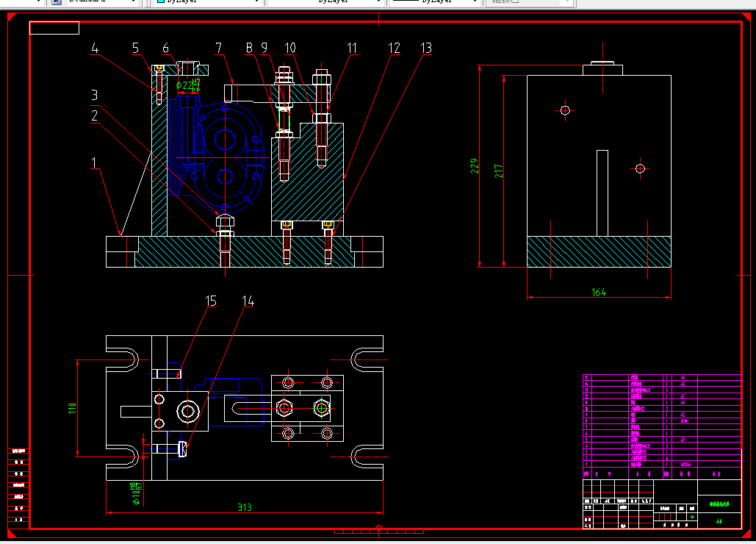
Task: Click the 164 width dimension text
Action: tap(599, 293)
